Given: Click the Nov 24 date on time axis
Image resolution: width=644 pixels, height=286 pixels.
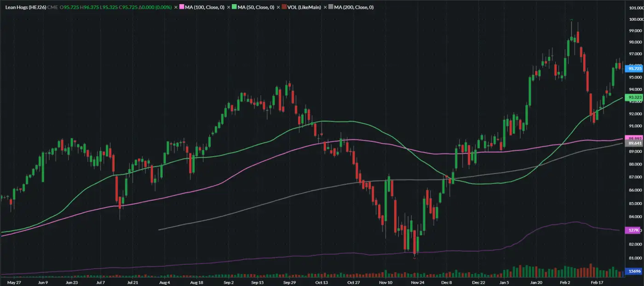Looking at the screenshot, I should coord(417,282).
